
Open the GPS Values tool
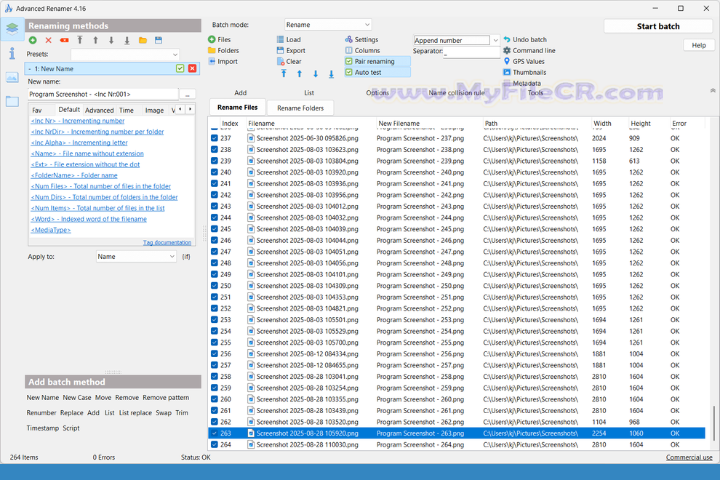tap(524, 62)
